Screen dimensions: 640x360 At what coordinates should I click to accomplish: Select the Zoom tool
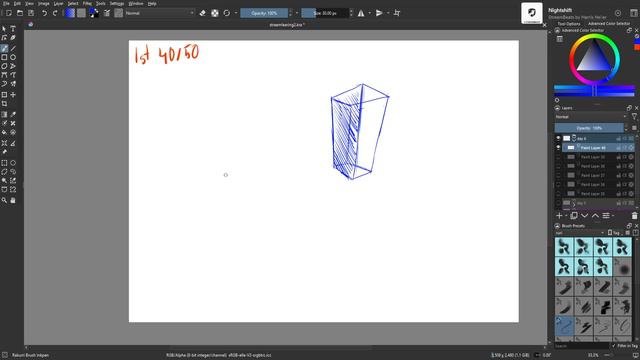(4, 200)
